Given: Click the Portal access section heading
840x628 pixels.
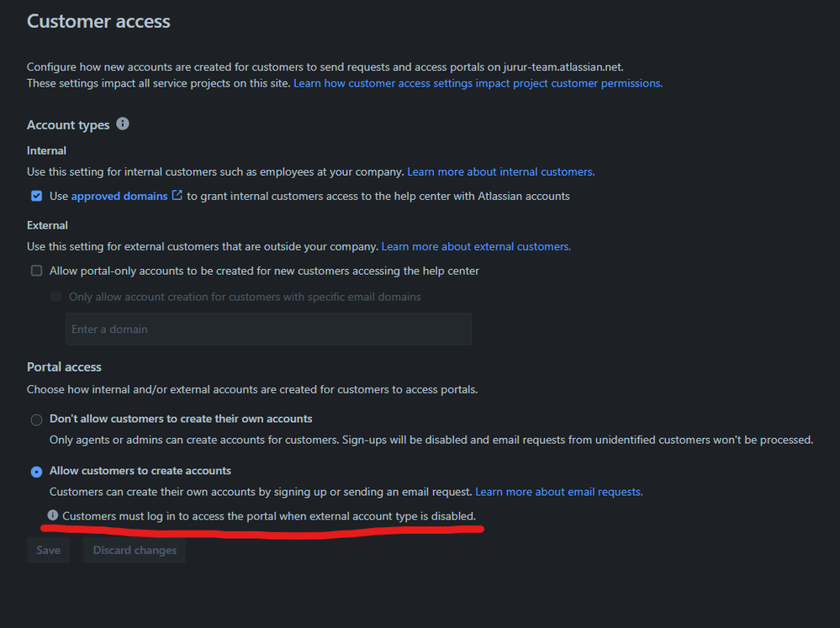Looking at the screenshot, I should [64, 367].
